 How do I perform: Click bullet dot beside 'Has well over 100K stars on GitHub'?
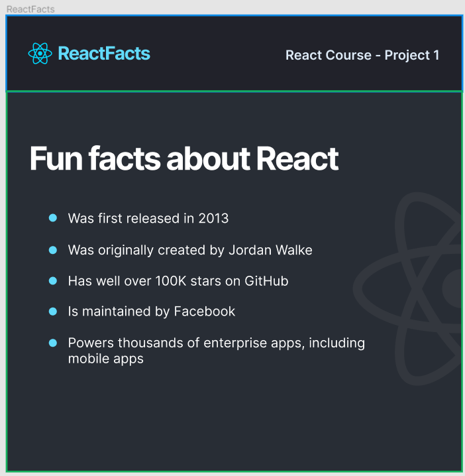tap(53, 281)
